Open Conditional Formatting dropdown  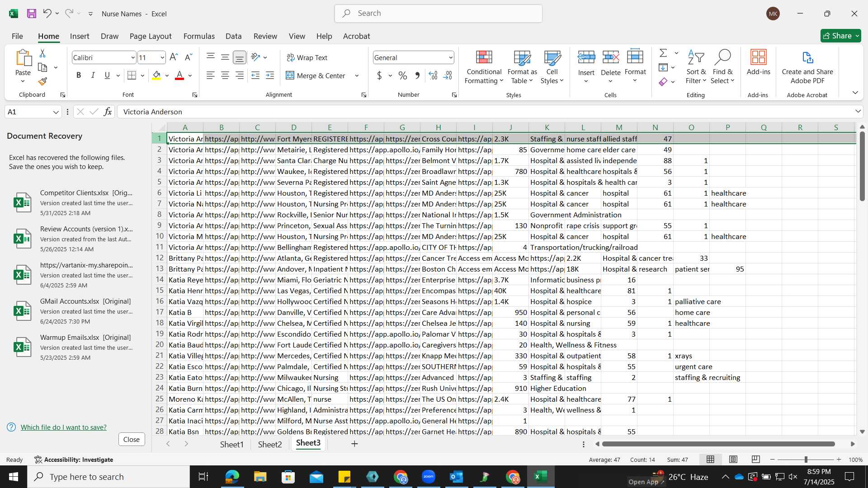[x=484, y=67]
